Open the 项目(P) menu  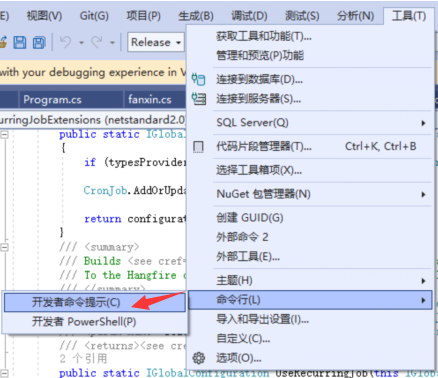coord(143,16)
